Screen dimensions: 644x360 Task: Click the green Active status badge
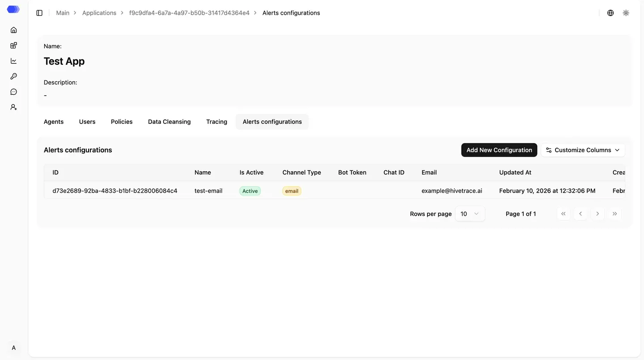[x=250, y=191]
